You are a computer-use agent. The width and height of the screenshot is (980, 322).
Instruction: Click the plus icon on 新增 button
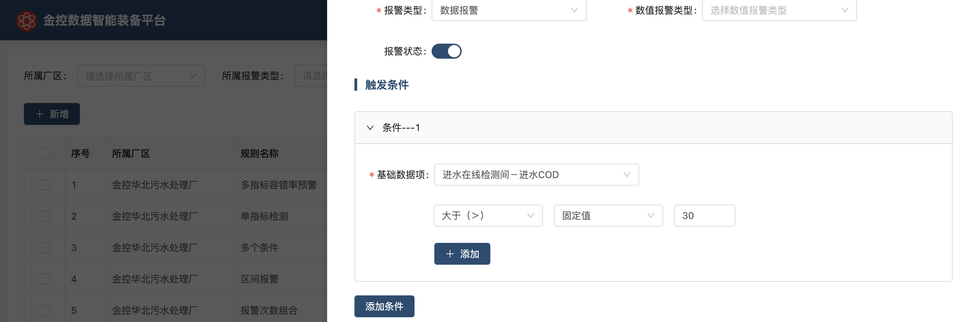(39, 114)
